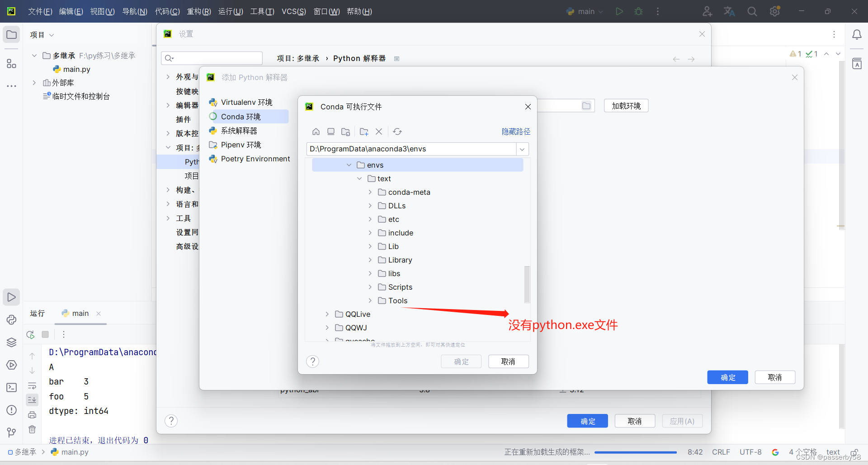Click Home directory icon in Conda file dialog
Viewport: 868px width, 465px height.
point(316,132)
